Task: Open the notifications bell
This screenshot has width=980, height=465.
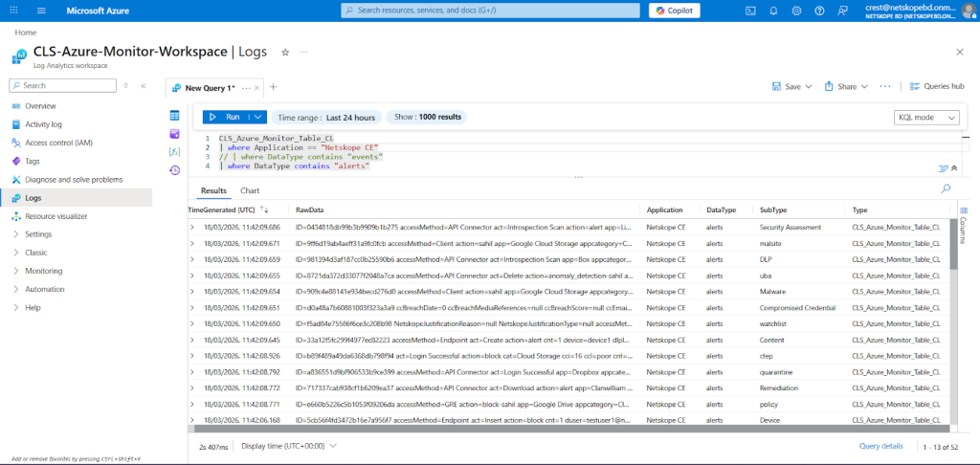Action: (x=773, y=11)
